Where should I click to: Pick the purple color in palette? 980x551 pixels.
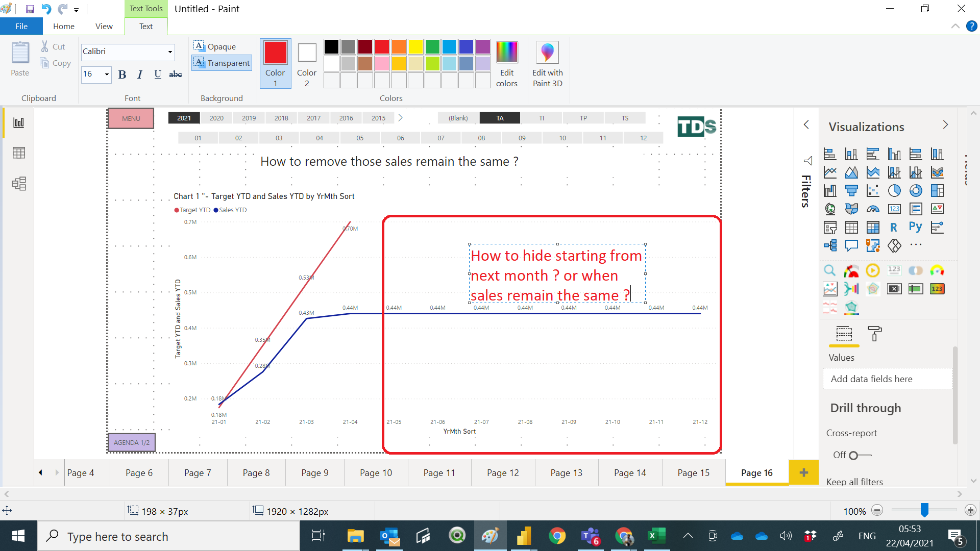(x=483, y=47)
